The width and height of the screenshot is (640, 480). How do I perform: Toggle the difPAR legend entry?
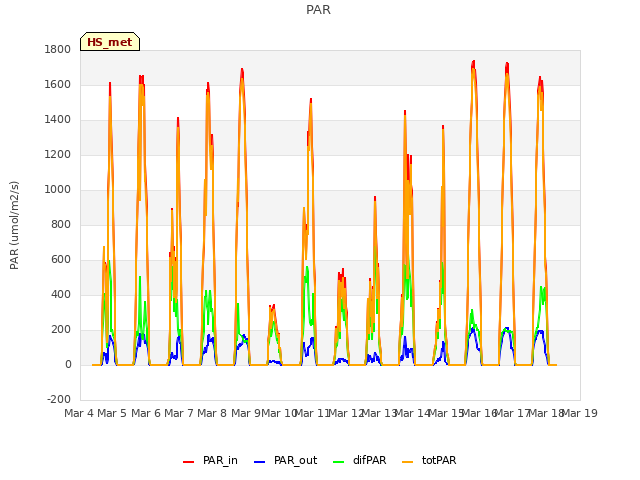360,460
